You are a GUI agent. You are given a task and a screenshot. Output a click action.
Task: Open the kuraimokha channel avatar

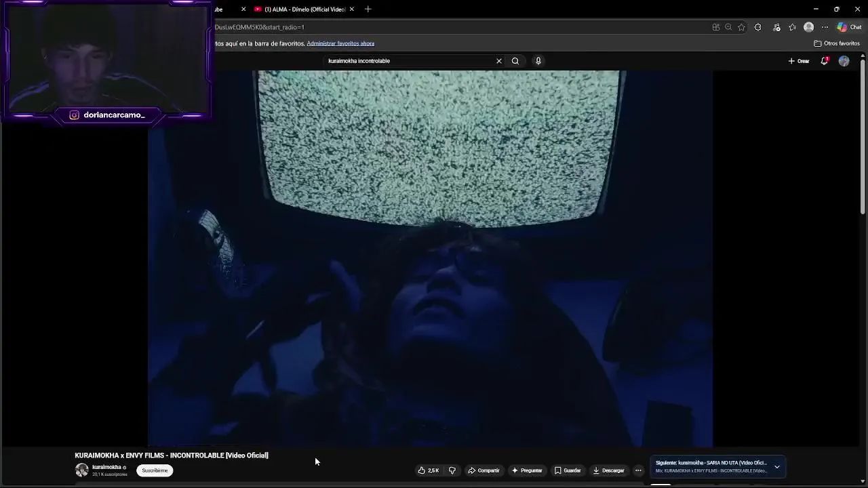[x=82, y=470]
